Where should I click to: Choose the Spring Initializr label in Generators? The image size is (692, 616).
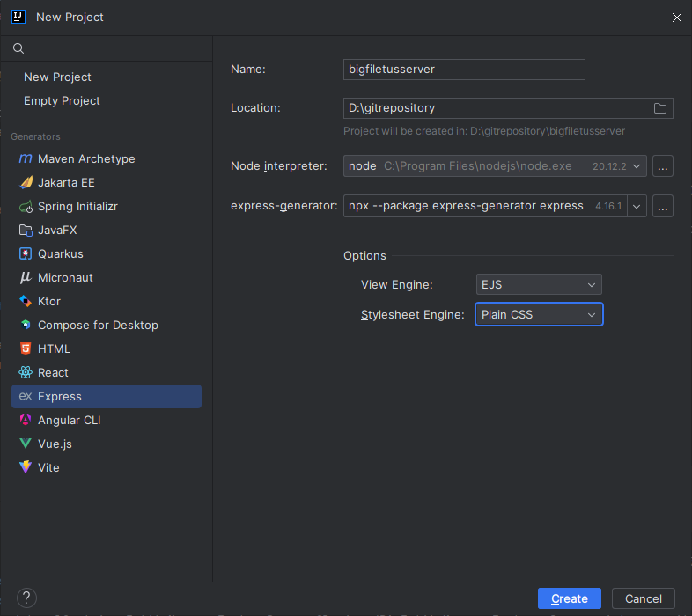[77, 207]
